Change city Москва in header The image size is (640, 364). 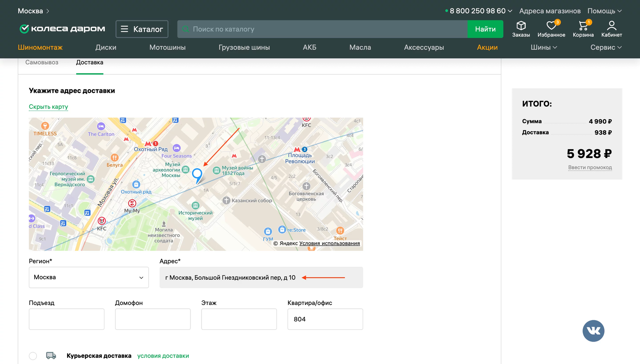(34, 11)
